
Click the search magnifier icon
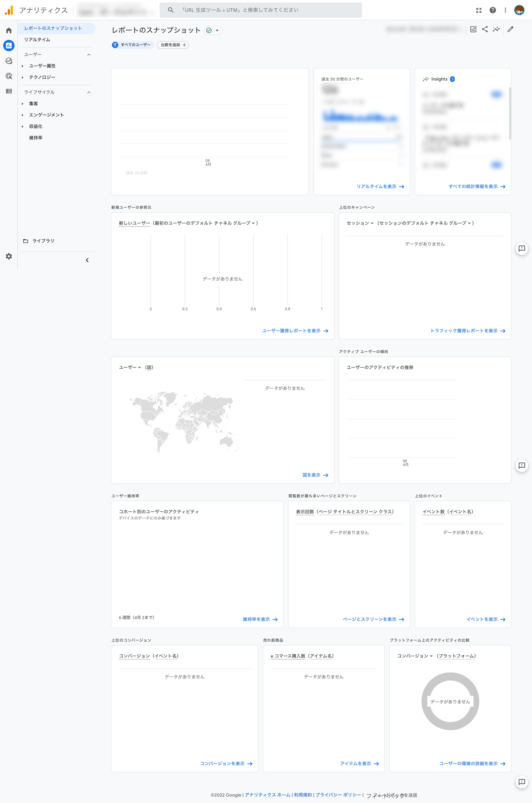click(171, 10)
